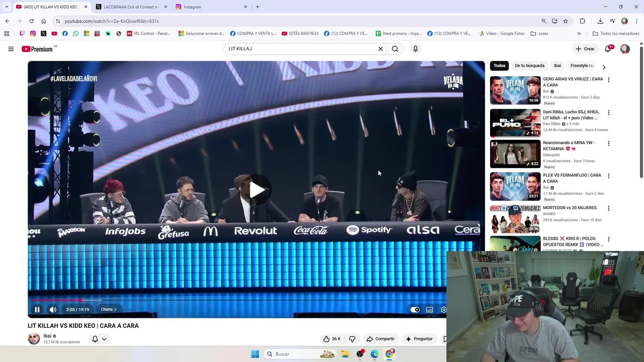This screenshot has height=362, width=644.
Task: Open the YouTube hamburger guide menu
Action: (11, 49)
